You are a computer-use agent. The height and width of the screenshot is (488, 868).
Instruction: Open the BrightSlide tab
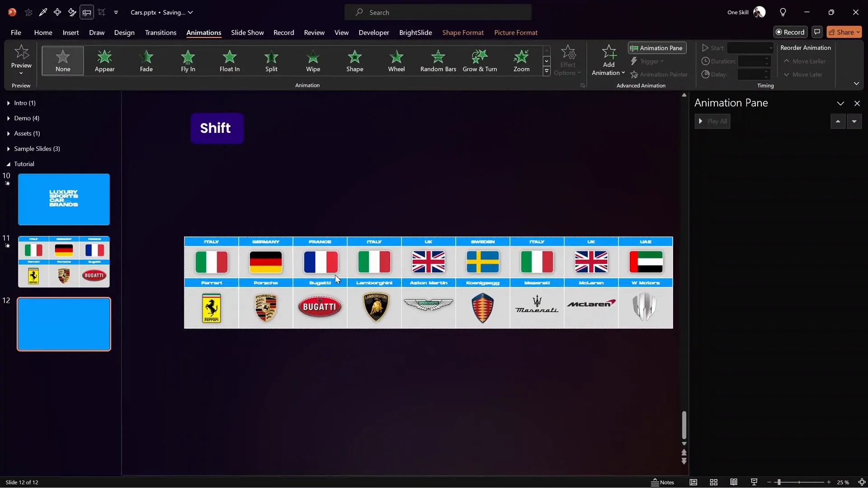tap(415, 33)
